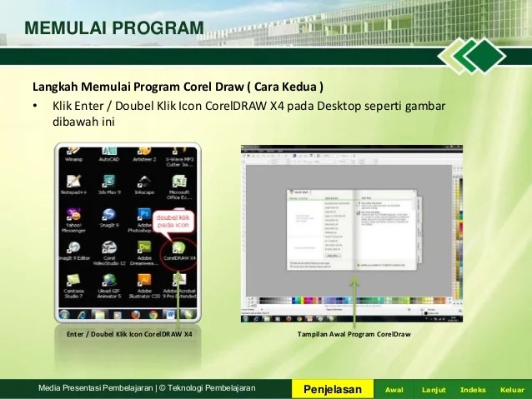Open Internet Explorer from desktop screenshot taskbar
Image resolution: width=532 pixels, height=399 pixels.
(82, 315)
